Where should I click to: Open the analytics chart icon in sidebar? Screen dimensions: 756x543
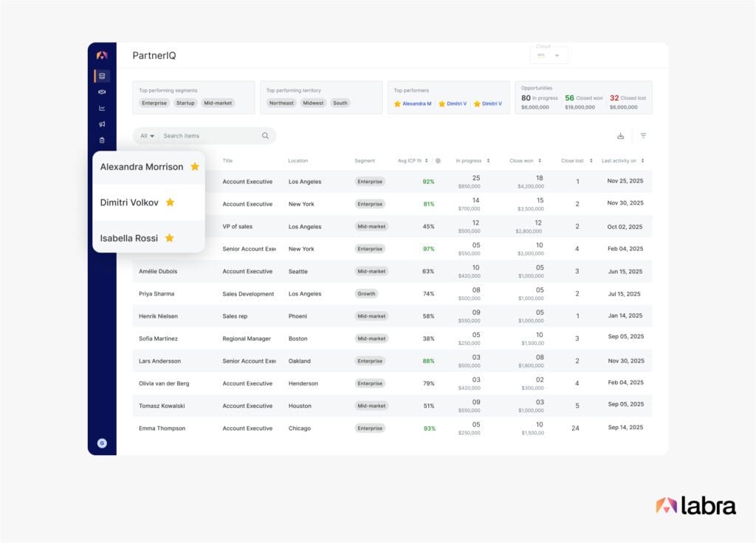point(102,106)
